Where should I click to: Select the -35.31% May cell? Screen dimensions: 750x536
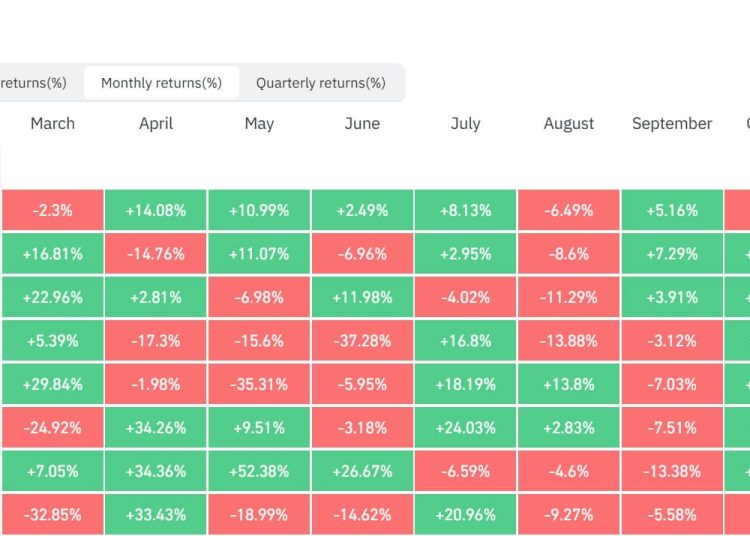click(x=259, y=384)
